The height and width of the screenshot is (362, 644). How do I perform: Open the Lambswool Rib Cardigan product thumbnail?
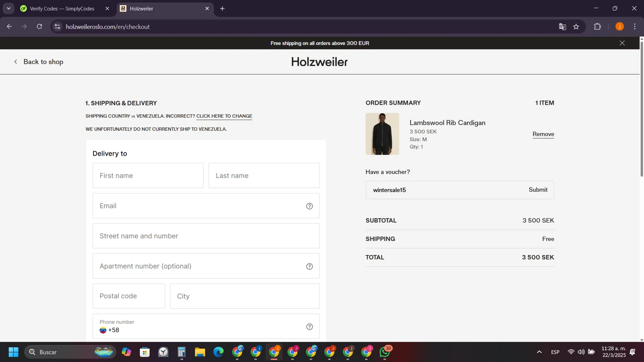[382, 134]
